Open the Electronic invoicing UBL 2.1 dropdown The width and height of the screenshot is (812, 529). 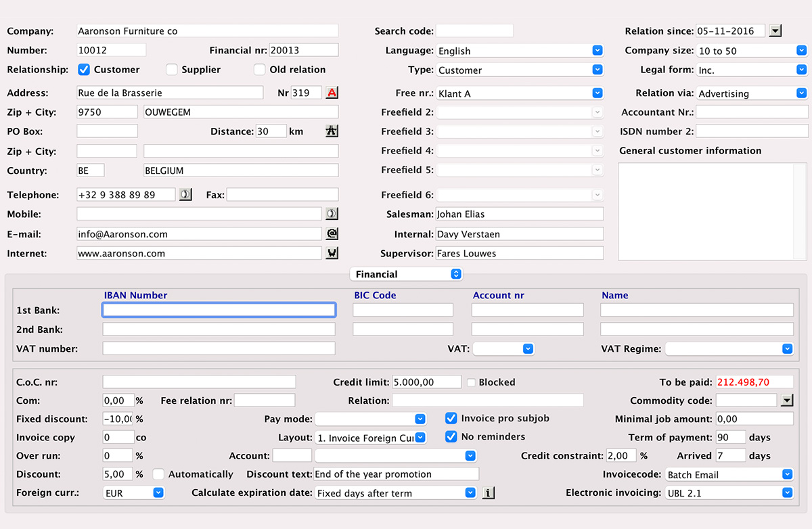[x=729, y=493]
